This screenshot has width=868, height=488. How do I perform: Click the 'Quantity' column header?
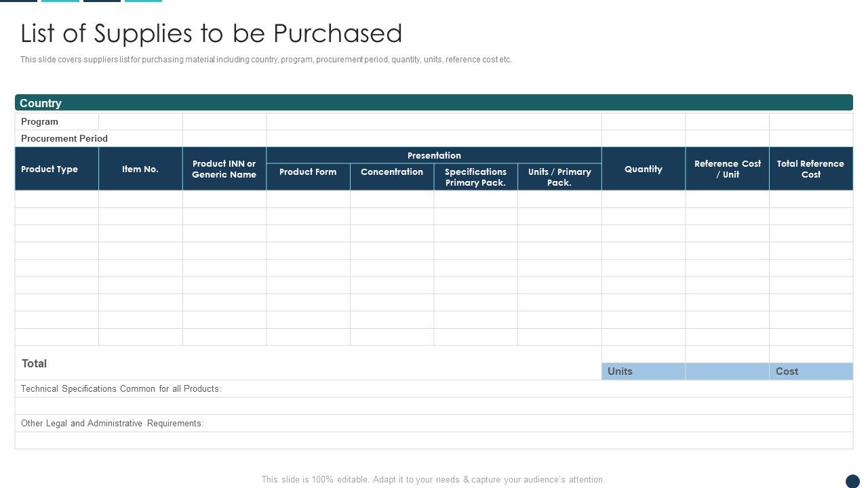644,169
